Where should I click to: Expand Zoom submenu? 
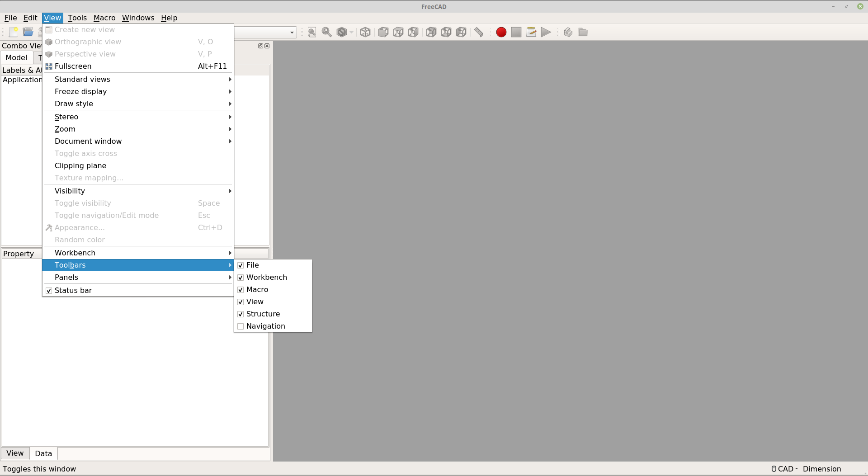[138, 129]
